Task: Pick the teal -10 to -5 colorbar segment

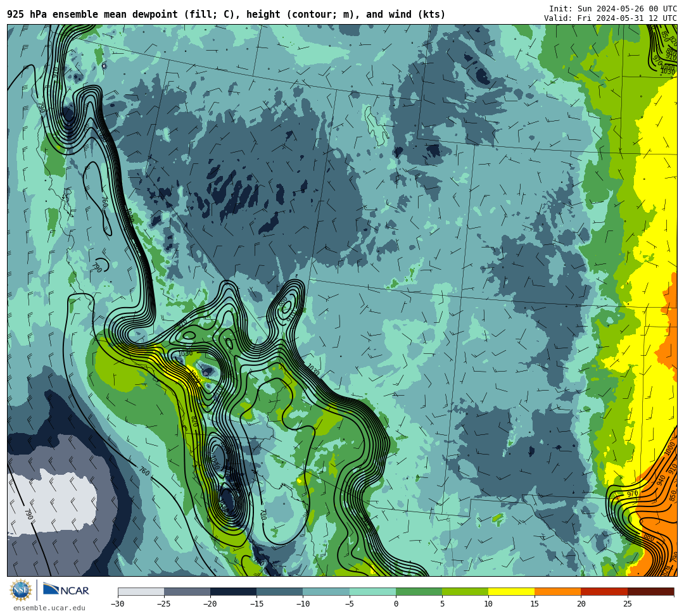Action: (x=326, y=591)
